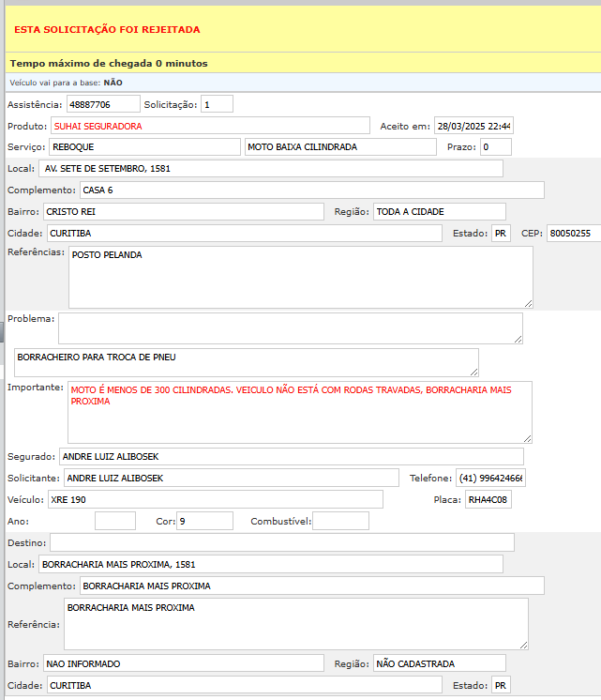
Task: Focus the Região field with TODA A CIDADE
Action: [439, 212]
